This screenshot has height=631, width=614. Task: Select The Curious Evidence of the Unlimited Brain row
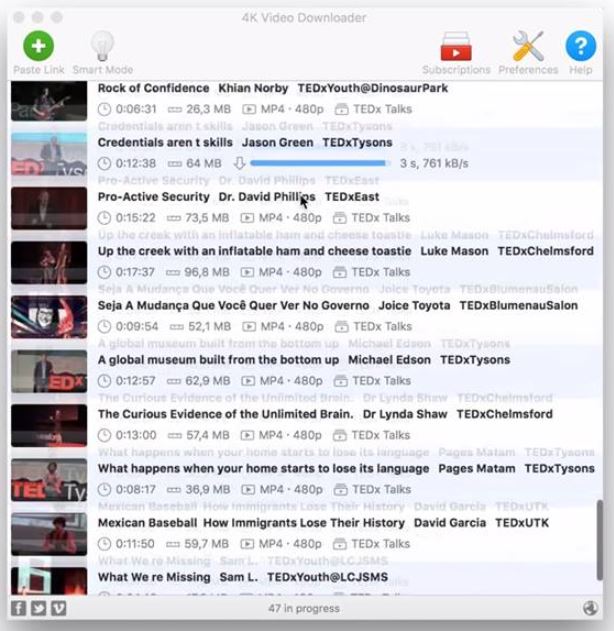tap(225, 414)
